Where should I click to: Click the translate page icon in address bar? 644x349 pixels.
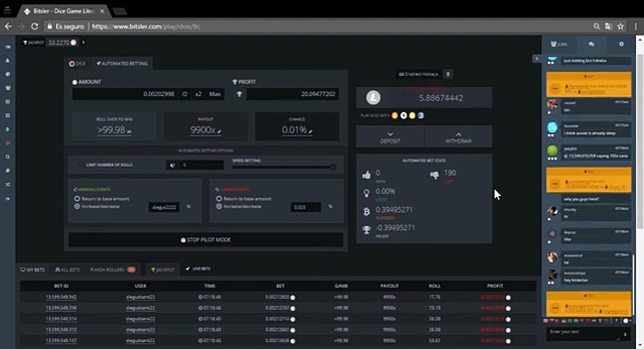tap(609, 26)
